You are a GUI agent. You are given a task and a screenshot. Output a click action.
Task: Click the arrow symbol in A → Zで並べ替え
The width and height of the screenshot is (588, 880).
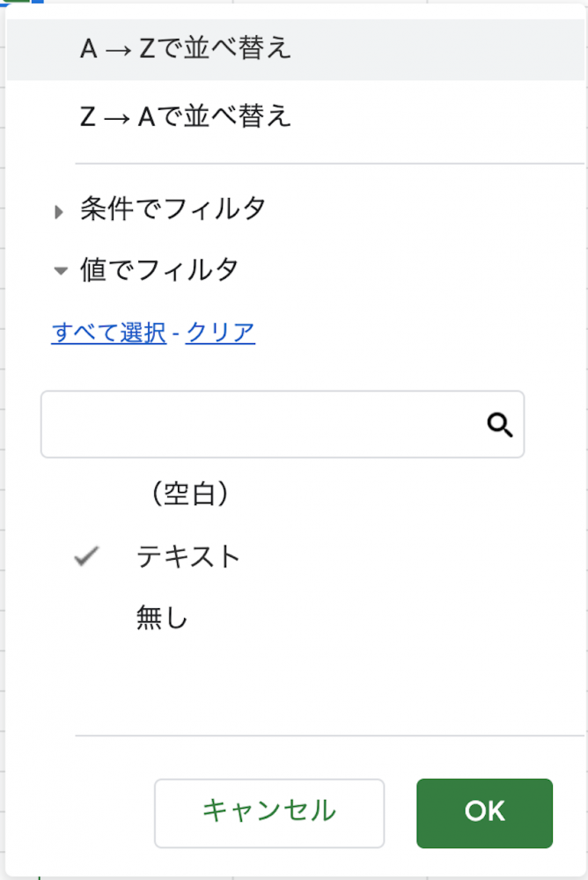117,49
